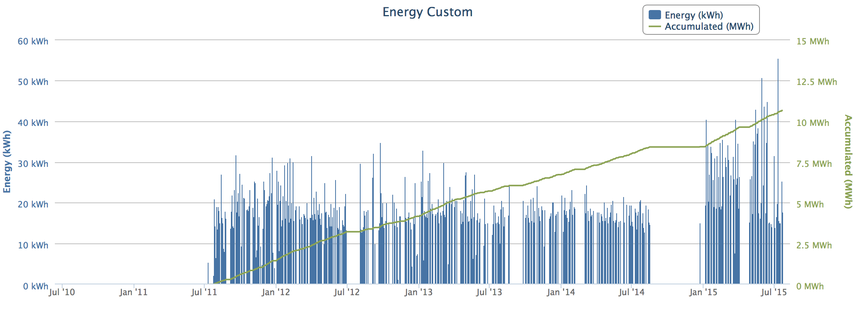The image size is (868, 323).
Task: Click the Jul '11 date label
Action: (x=204, y=292)
